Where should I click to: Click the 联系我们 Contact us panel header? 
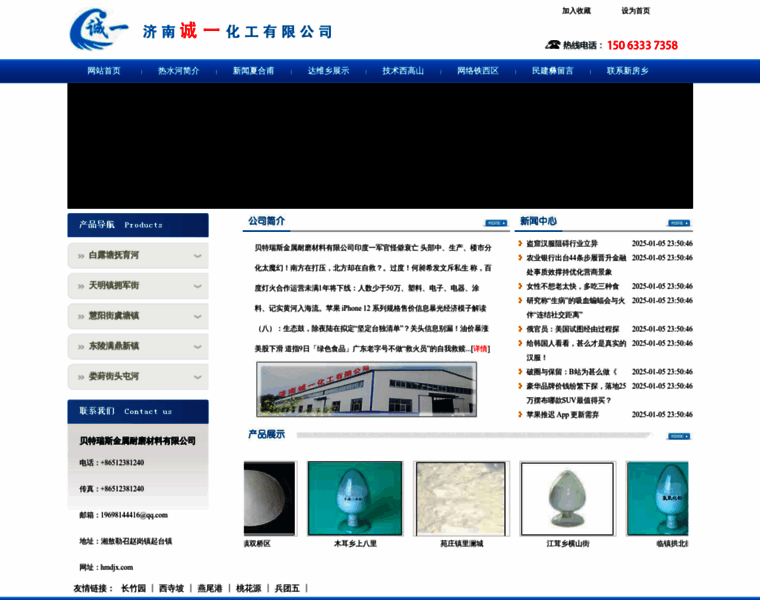coord(138,411)
